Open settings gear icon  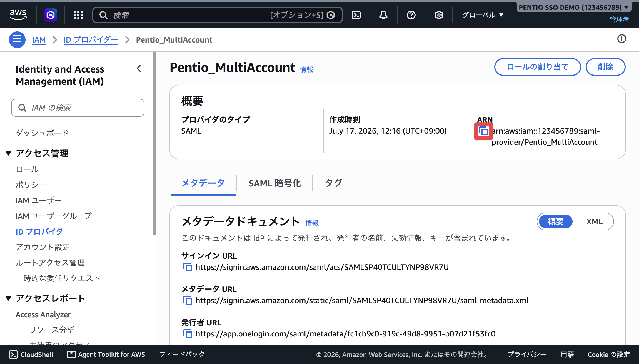point(439,15)
